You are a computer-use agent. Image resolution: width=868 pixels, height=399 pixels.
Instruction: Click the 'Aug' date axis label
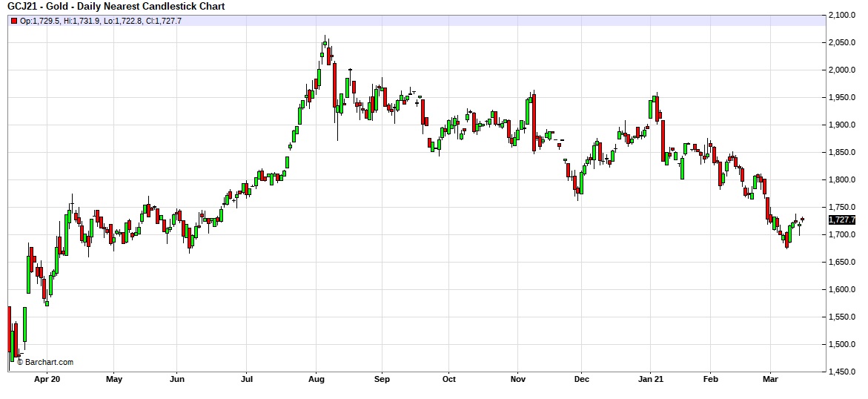316,380
